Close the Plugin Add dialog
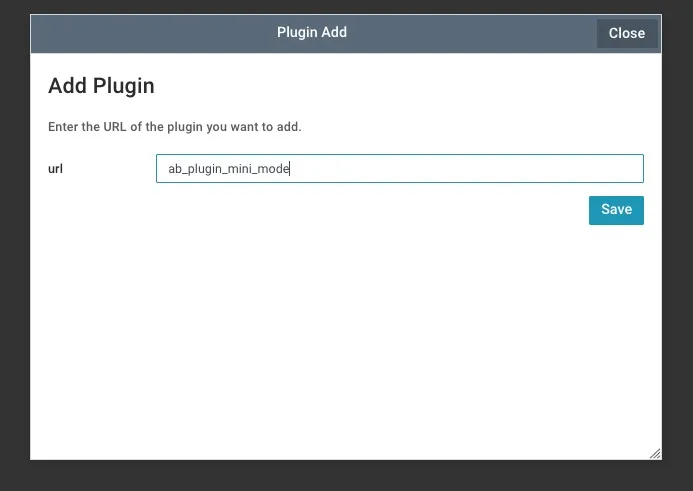Screen dimensions: 693x491 click(627, 33)
